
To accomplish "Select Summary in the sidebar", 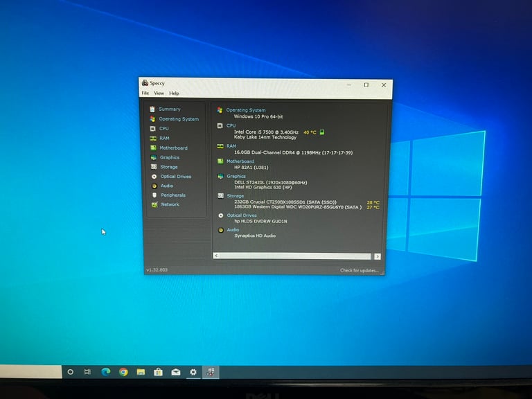I will click(x=170, y=109).
